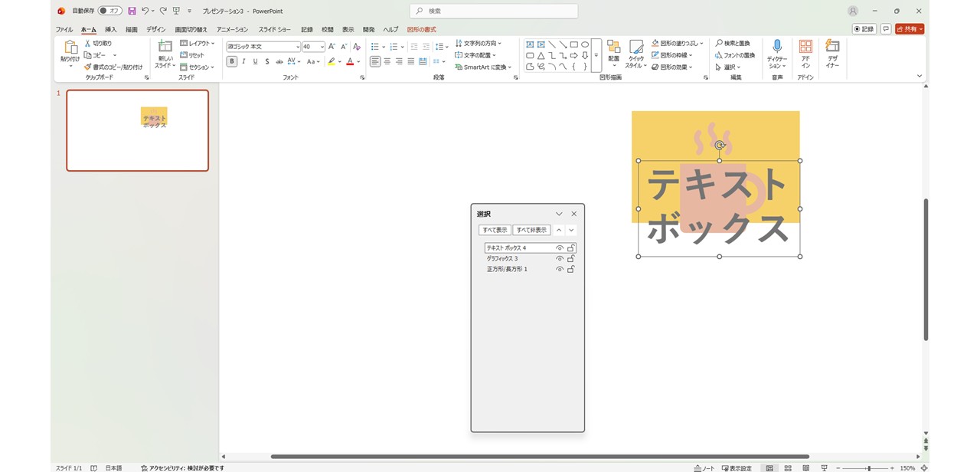Open the 挿入 (Insert) ribbon tab

tap(111, 29)
